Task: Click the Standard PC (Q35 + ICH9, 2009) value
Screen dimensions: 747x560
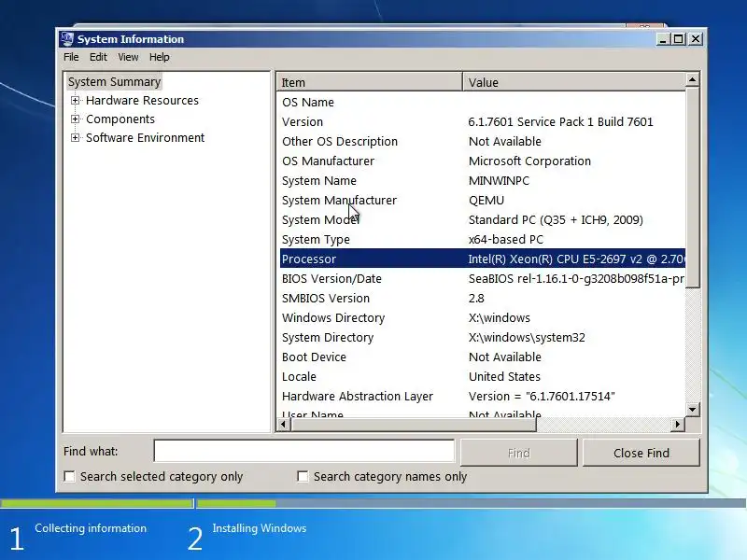Action: (x=556, y=220)
